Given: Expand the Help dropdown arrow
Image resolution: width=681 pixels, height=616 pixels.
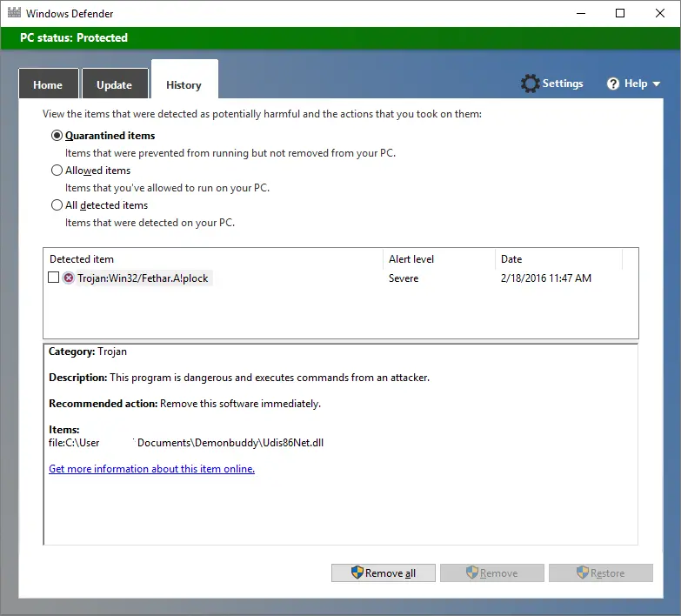Looking at the screenshot, I should coord(656,84).
